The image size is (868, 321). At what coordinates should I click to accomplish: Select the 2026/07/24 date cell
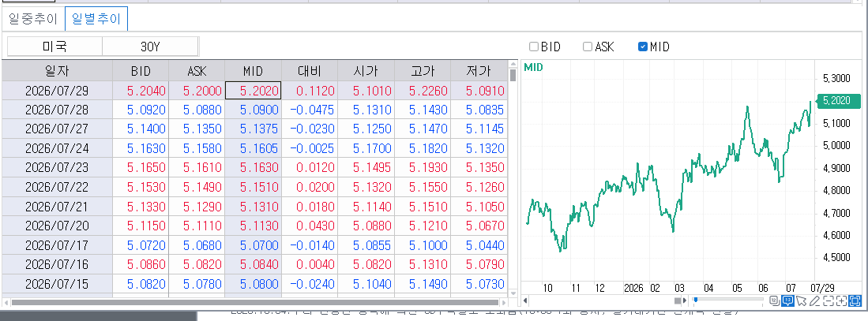57,148
